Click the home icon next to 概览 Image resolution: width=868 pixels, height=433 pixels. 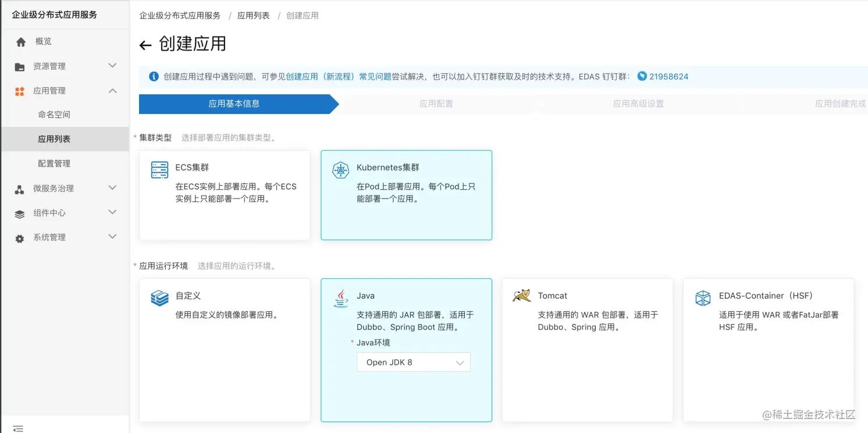tap(21, 42)
